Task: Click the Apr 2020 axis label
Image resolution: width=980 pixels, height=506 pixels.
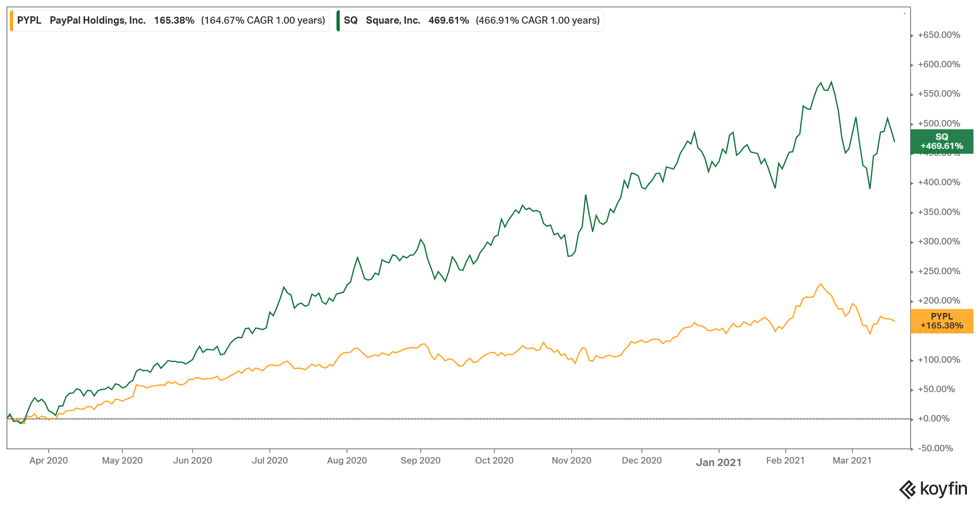Action: 49,460
